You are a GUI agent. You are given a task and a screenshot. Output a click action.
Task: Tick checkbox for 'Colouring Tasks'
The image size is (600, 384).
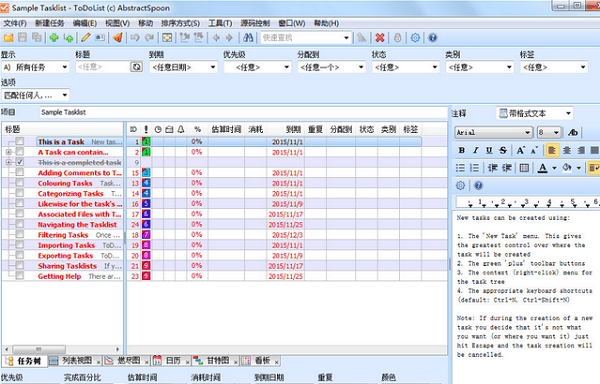pyautogui.click(x=20, y=183)
